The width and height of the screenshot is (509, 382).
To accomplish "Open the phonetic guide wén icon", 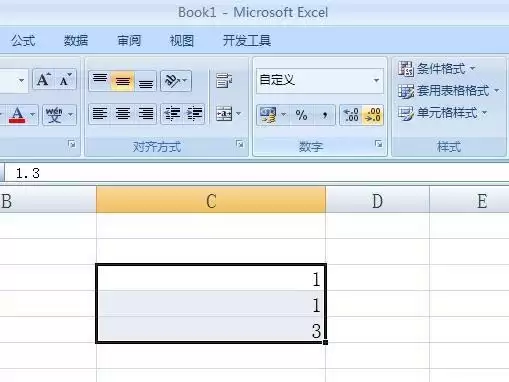I will (54, 115).
